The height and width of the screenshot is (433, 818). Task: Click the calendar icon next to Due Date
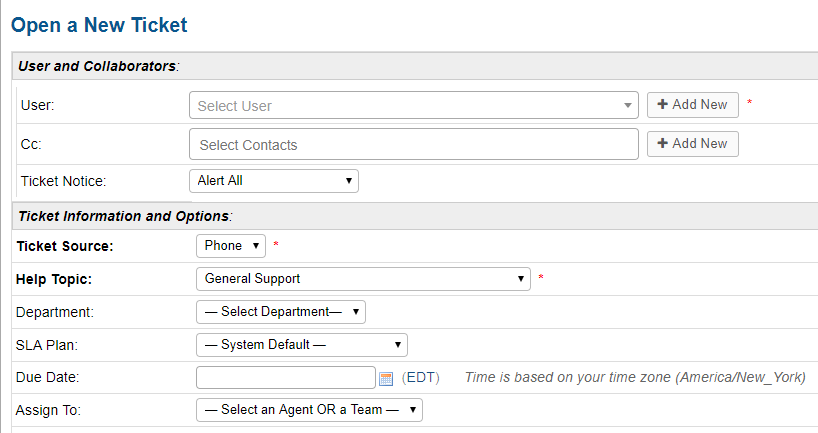pyautogui.click(x=386, y=378)
